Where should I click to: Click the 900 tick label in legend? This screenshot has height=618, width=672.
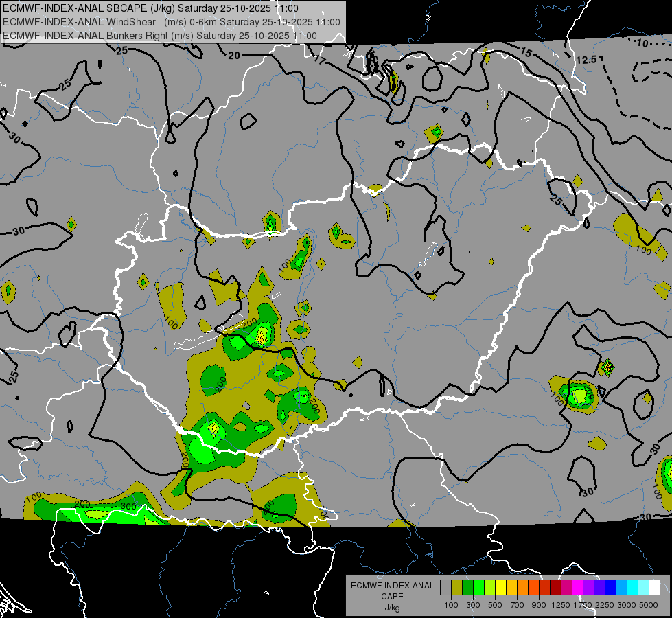[539, 605]
